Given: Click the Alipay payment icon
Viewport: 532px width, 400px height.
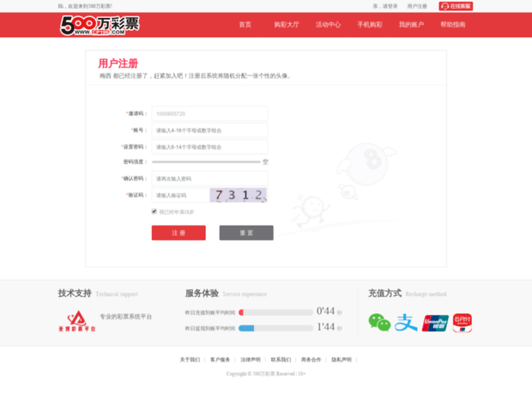Looking at the screenshot, I should [405, 323].
